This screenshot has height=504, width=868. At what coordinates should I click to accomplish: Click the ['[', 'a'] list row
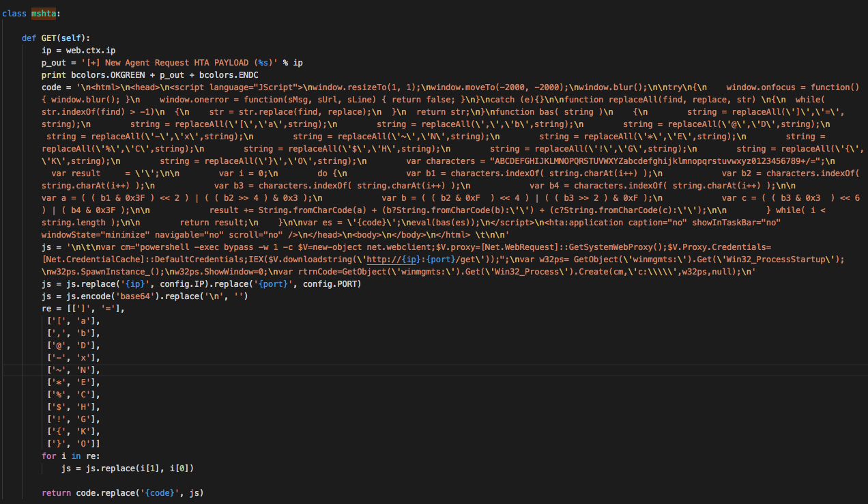click(x=74, y=320)
